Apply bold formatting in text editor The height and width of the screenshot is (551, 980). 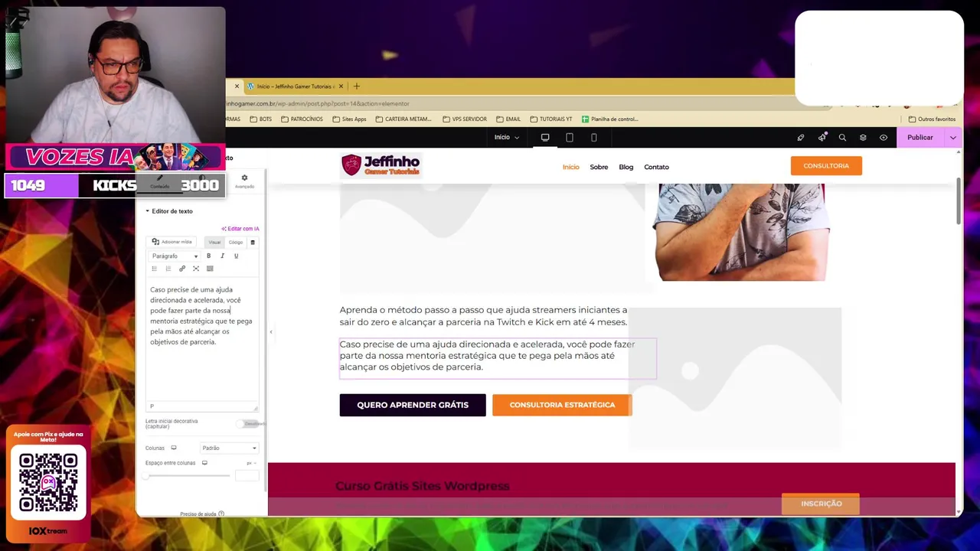[208, 256]
